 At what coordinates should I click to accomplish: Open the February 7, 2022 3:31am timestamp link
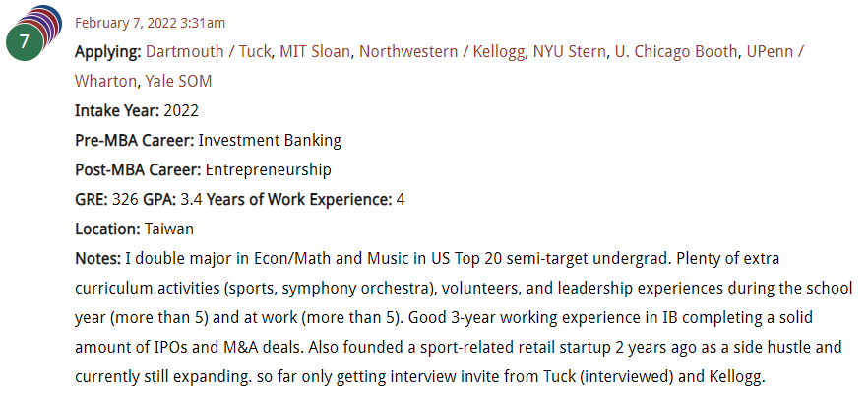(150, 23)
